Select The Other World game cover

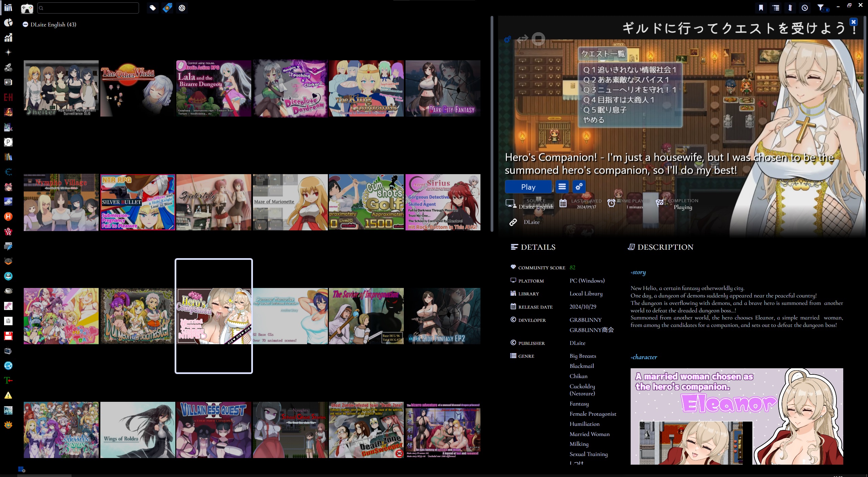coord(137,88)
